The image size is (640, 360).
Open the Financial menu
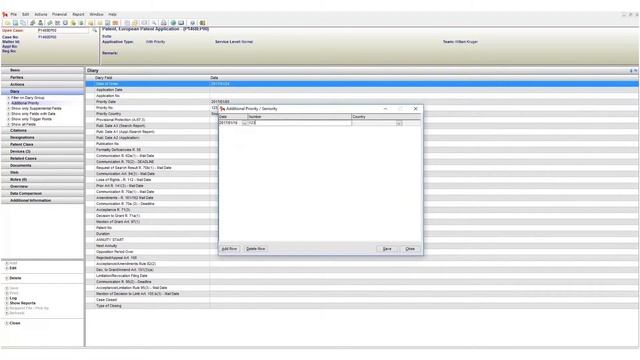coord(60,14)
